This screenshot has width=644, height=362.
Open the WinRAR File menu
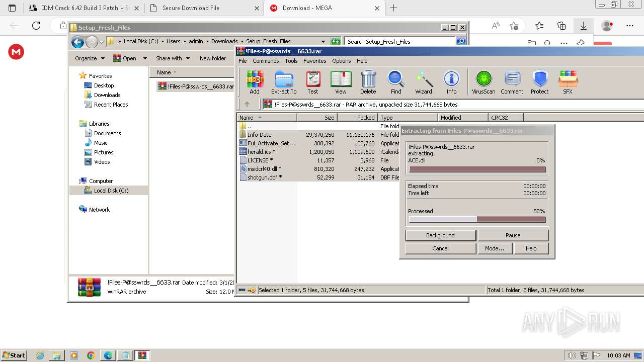tap(243, 61)
